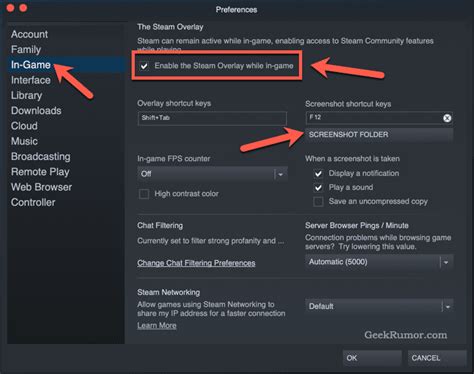This screenshot has height=374, width=474.
Task: Follow the Learn More link
Action: (157, 326)
